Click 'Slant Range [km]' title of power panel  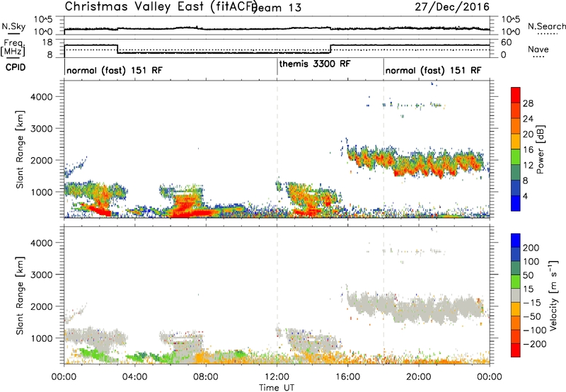coord(20,149)
